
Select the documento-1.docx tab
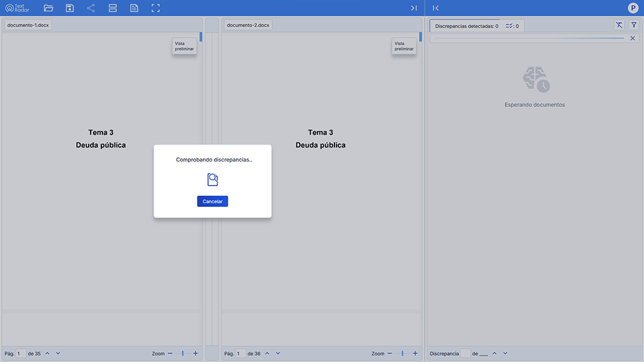[28, 25]
